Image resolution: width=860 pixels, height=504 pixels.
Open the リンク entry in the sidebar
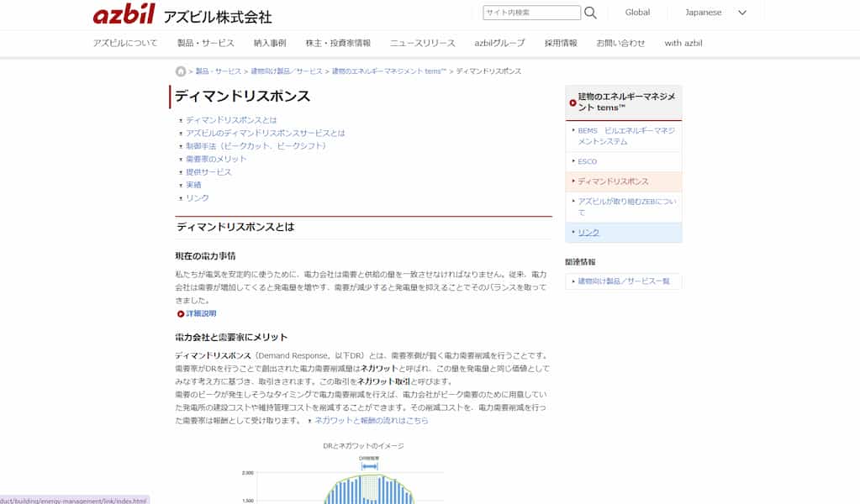tap(588, 233)
